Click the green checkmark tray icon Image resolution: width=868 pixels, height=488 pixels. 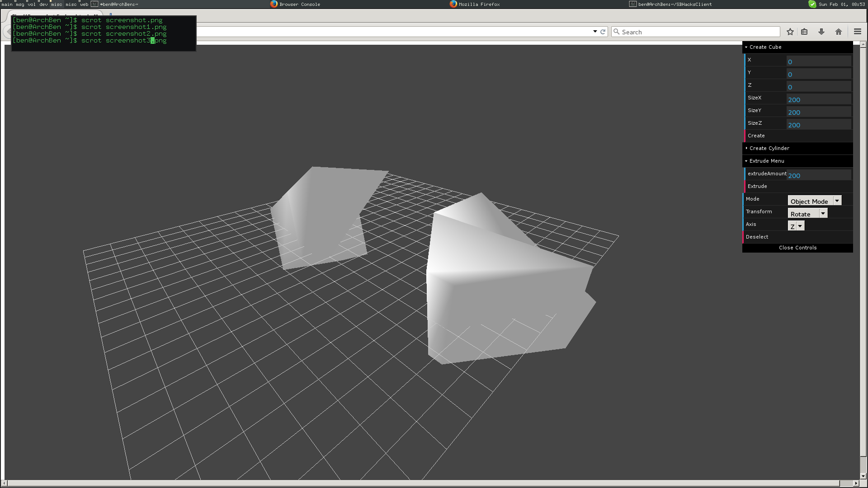812,4
